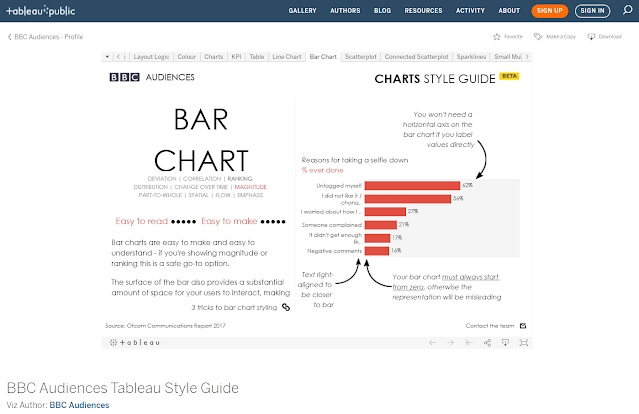Click the 'Contact the team' text
Image resolution: width=639 pixels, height=414 pixels.
click(x=490, y=326)
